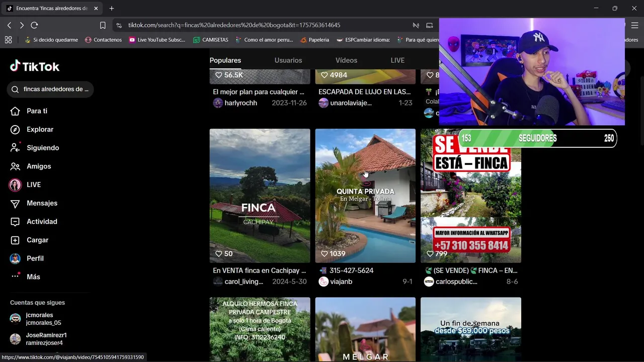The height and width of the screenshot is (362, 644).
Task: Open Explorar compass icon
Action: 15,130
